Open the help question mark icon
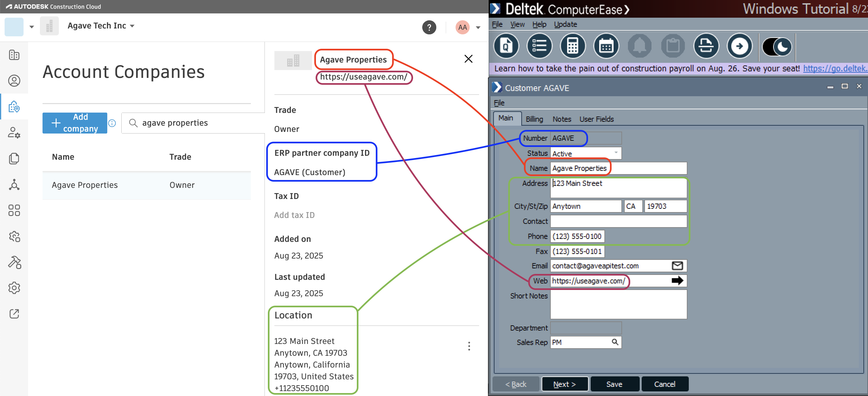 pos(429,27)
